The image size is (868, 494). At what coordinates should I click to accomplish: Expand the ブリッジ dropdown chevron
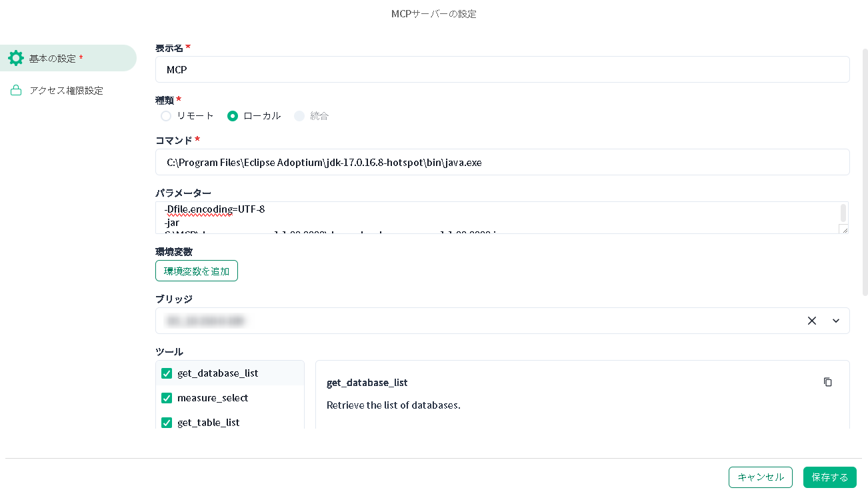pos(836,321)
